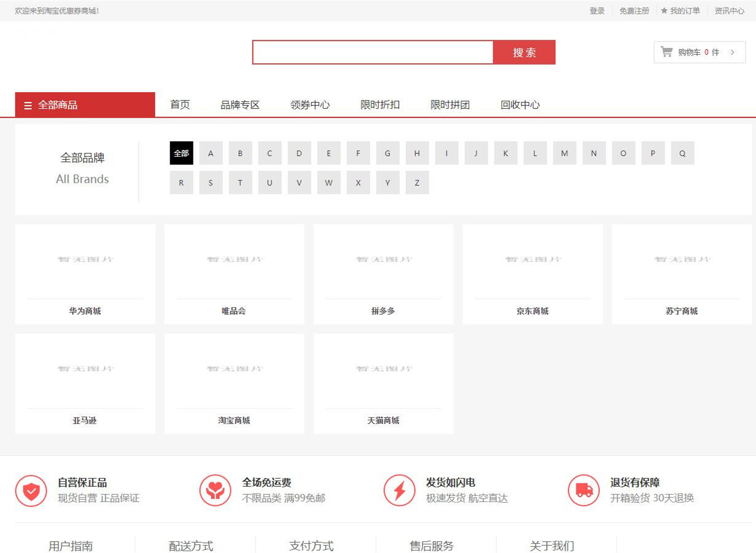
Task: Filter brands by letter Q
Action: click(682, 153)
